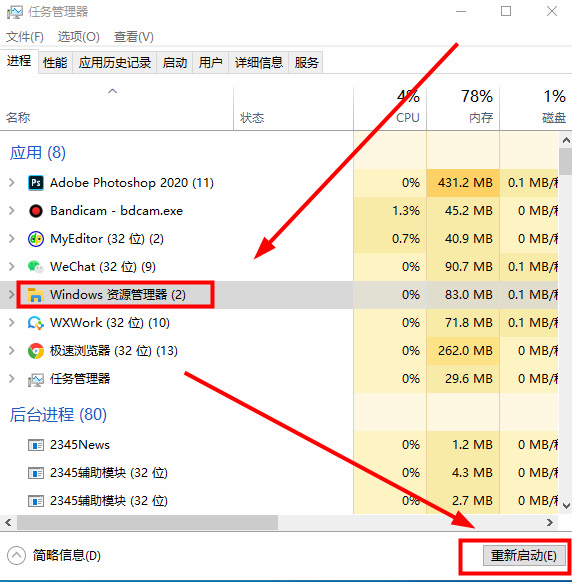This screenshot has height=582, width=572.
Task: Click the WeChat process icon
Action: (36, 267)
